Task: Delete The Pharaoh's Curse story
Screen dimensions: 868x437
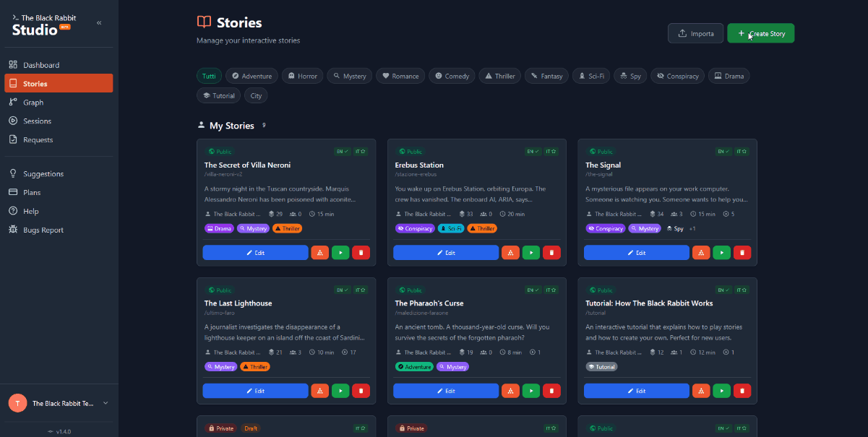Action: [x=551, y=391]
